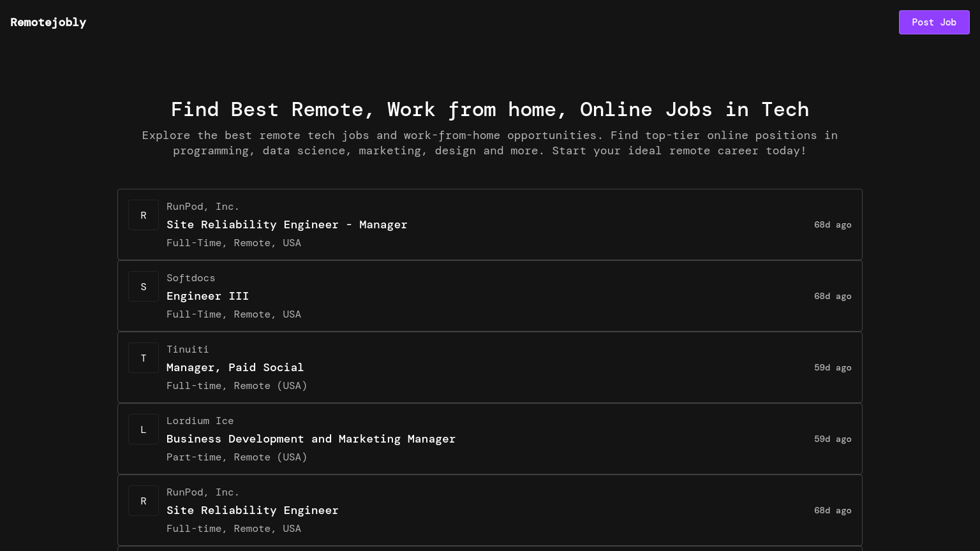Click the Softdocs "S" avatar icon
This screenshot has width=980, height=551.
[144, 286]
